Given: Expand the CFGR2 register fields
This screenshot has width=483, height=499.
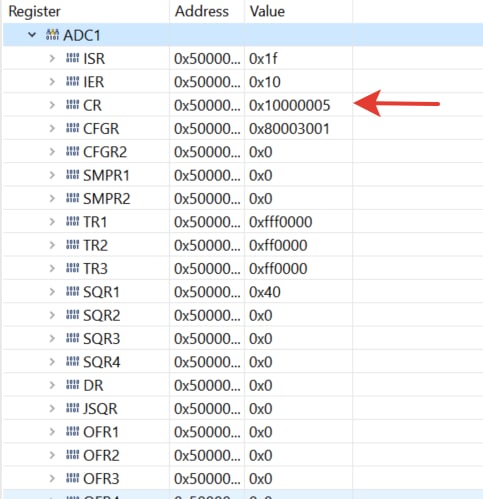Looking at the screenshot, I should (x=52, y=152).
